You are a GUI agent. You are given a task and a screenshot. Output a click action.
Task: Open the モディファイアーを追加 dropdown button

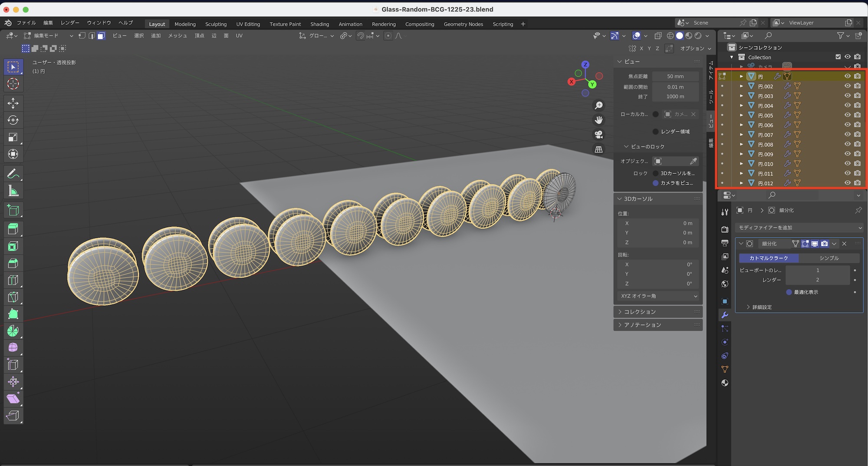point(799,228)
